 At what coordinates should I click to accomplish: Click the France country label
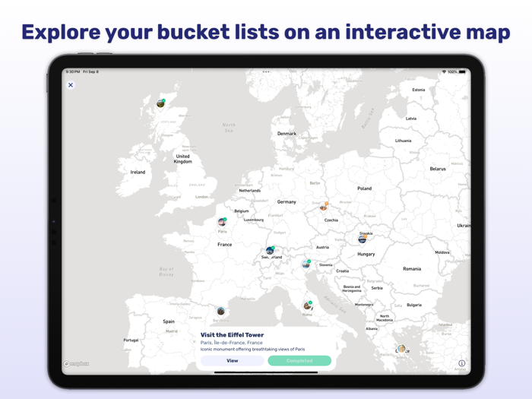(x=225, y=244)
